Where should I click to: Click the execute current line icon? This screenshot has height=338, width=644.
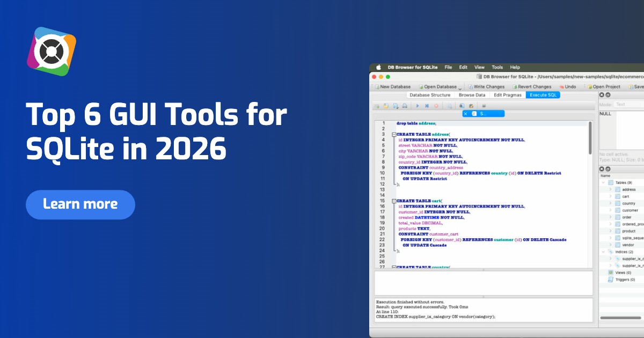point(427,106)
